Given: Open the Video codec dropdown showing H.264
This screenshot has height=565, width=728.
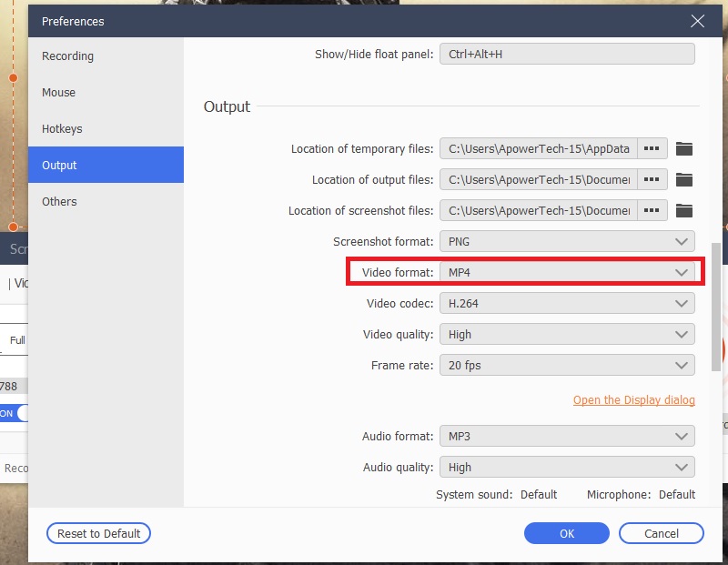Looking at the screenshot, I should coord(567,304).
